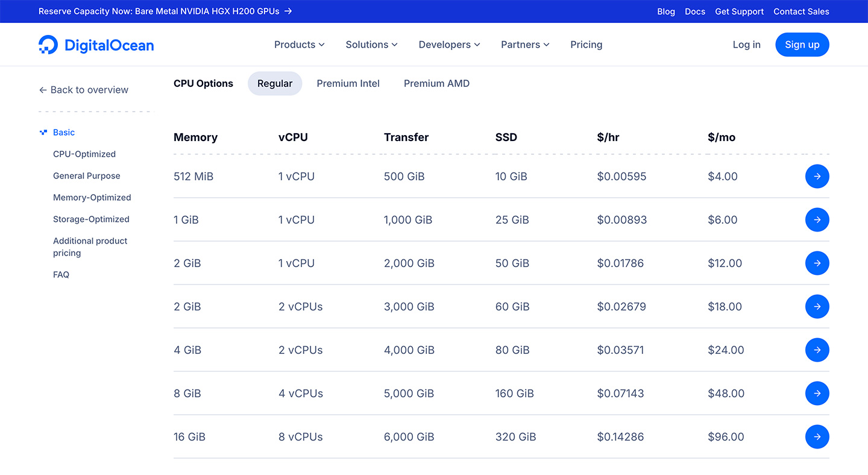Click Contact Sales in top bar
Viewport: 868px width, 475px height.
(801, 11)
